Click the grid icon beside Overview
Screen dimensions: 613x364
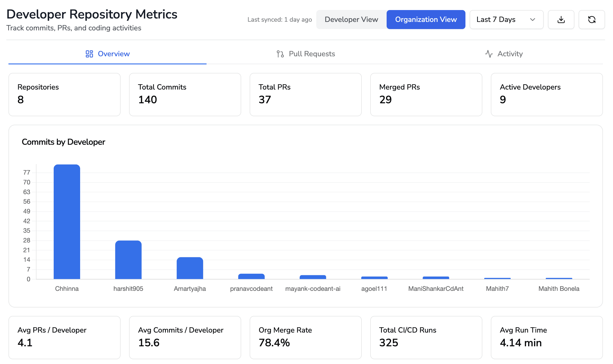(x=89, y=54)
